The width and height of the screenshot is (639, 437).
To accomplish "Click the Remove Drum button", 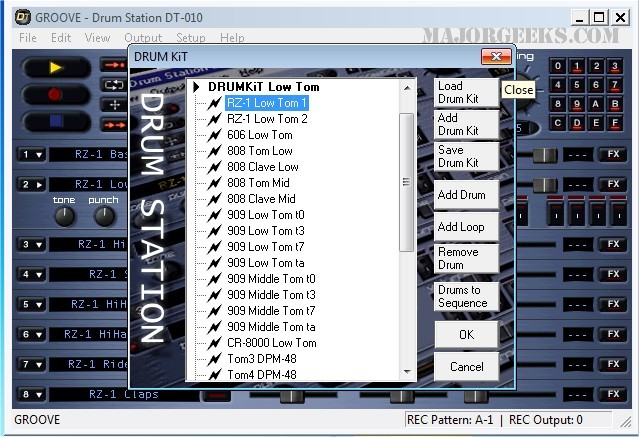I will point(466,258).
